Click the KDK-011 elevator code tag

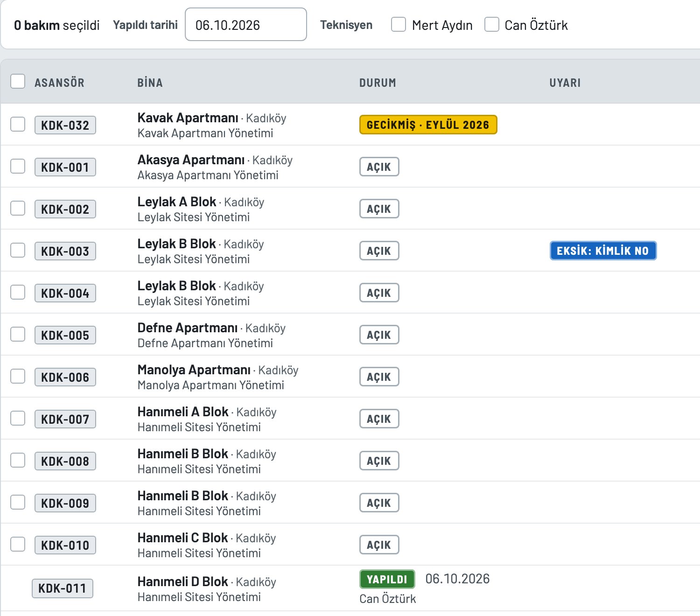click(63, 588)
